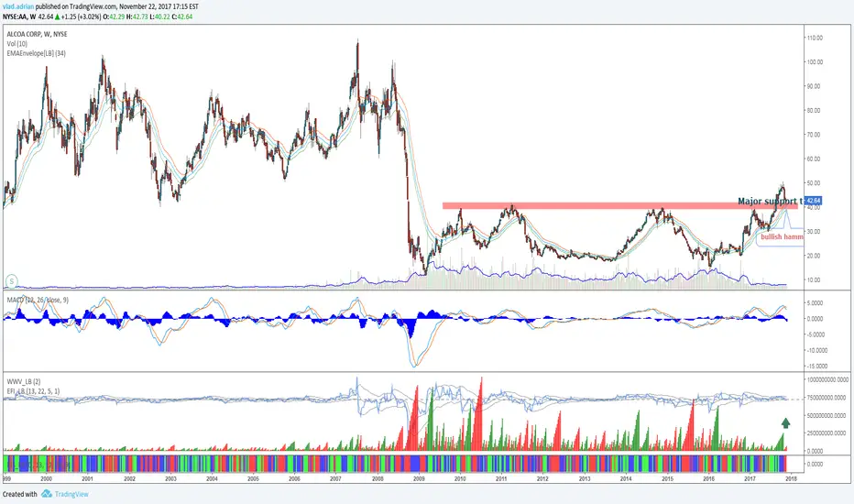Select the Vol (10) indicator label
Viewport: 854px width, 504px height.
(16, 44)
